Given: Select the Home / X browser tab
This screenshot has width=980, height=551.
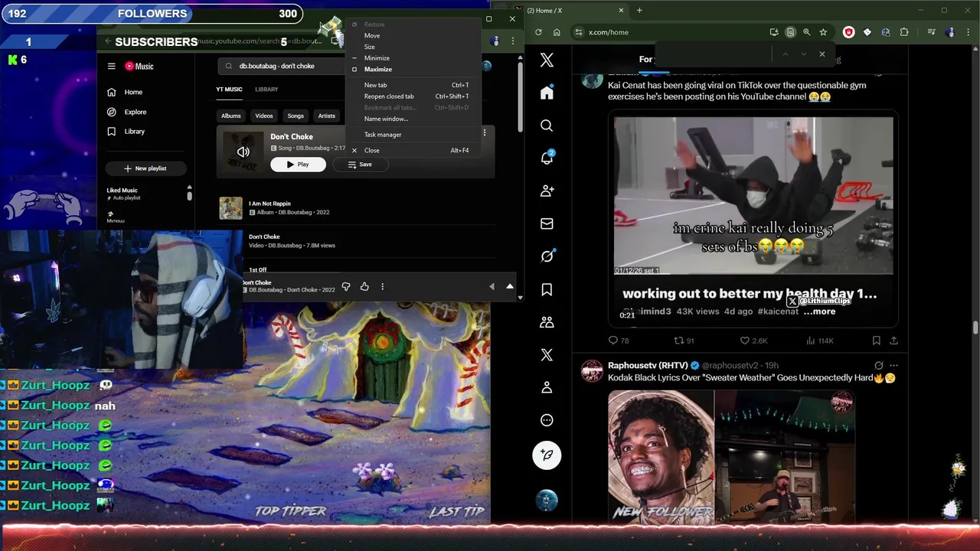Looking at the screenshot, I should point(576,11).
